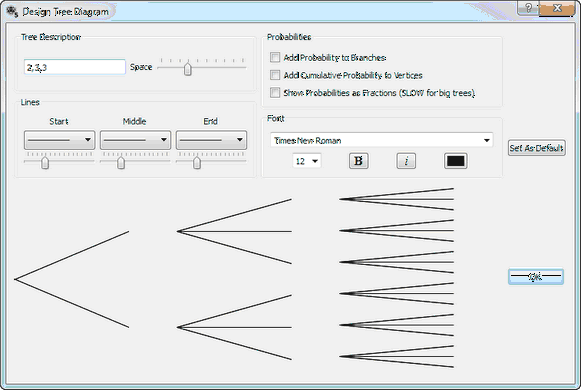
Task: Click the OK button
Action: coord(536,276)
